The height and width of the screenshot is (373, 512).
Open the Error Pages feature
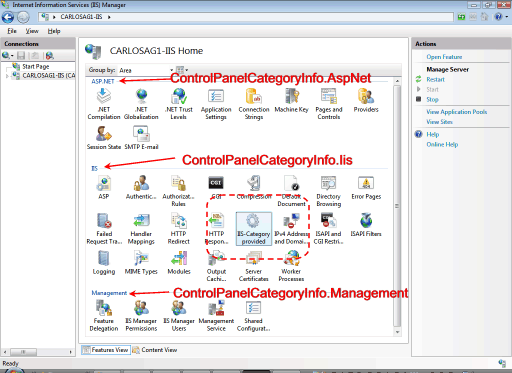point(366,187)
